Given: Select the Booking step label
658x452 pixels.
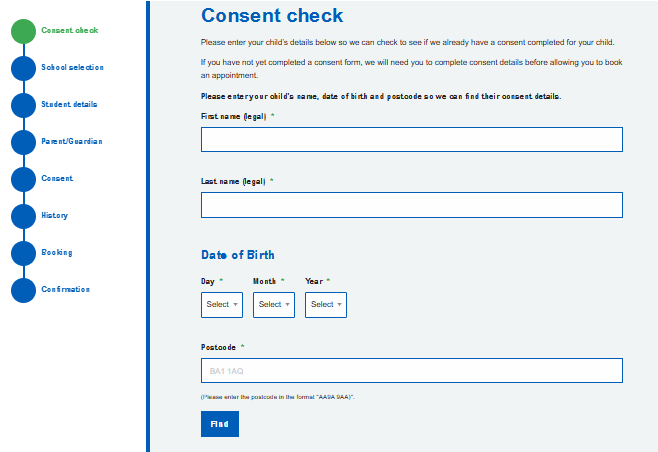Looking at the screenshot, I should click(x=57, y=253).
